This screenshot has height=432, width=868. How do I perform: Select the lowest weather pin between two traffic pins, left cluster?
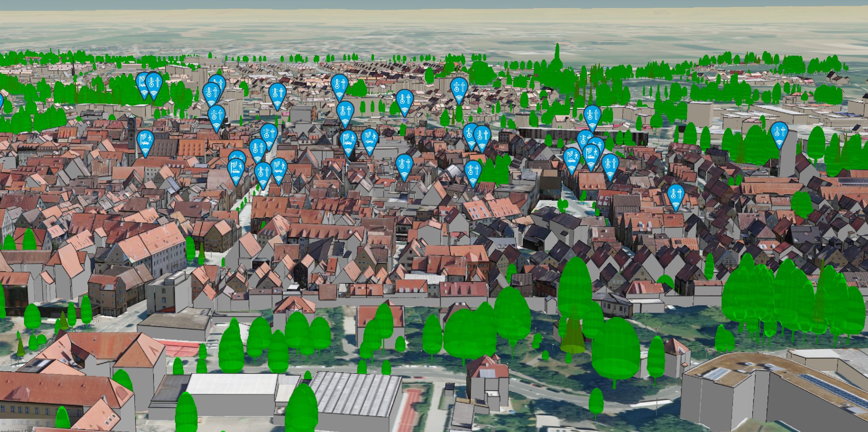click(x=263, y=175)
